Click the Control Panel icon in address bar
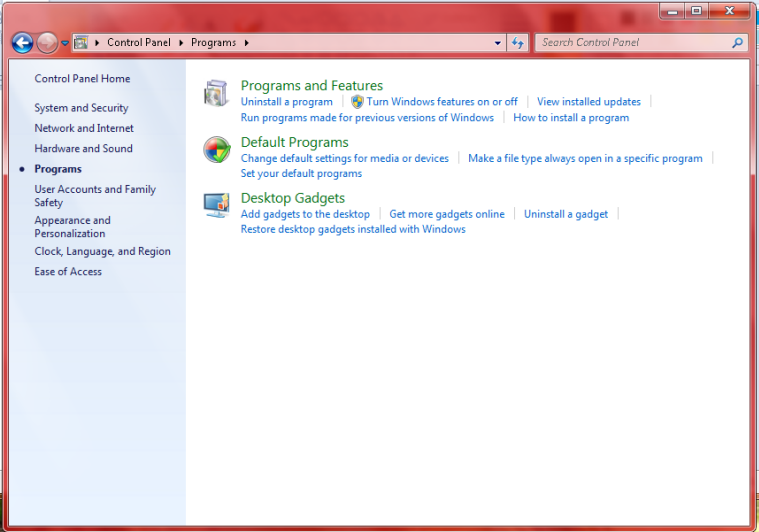 click(81, 43)
